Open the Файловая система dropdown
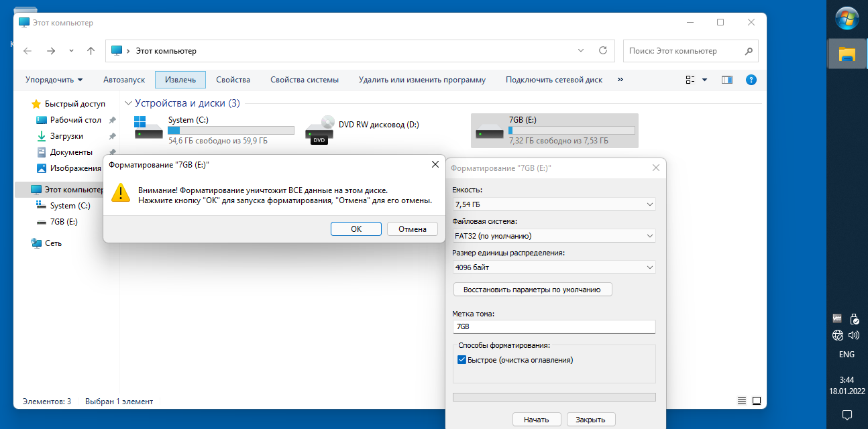868x429 pixels. coord(554,236)
